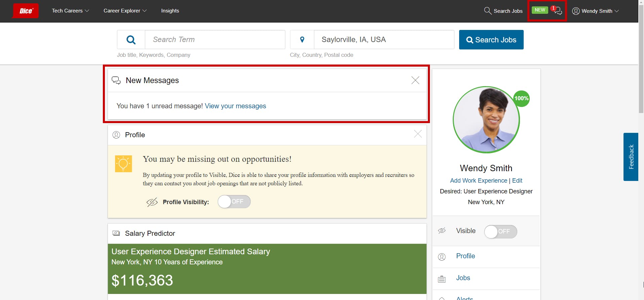The image size is (644, 300).
Task: Expand the Tech Careers menu
Action: pos(70,11)
